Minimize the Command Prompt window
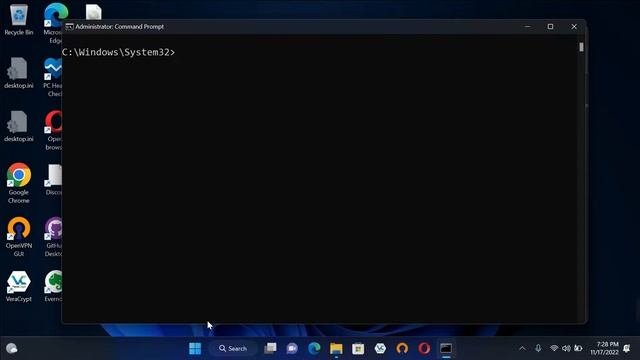The image size is (640, 360). [527, 27]
